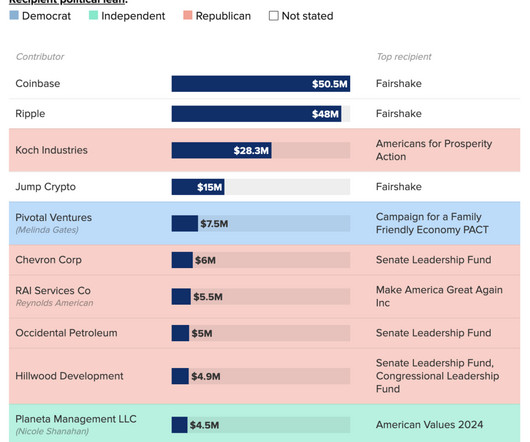Click the $4.5M value label
The width and height of the screenshot is (530, 442).
[x=204, y=425]
